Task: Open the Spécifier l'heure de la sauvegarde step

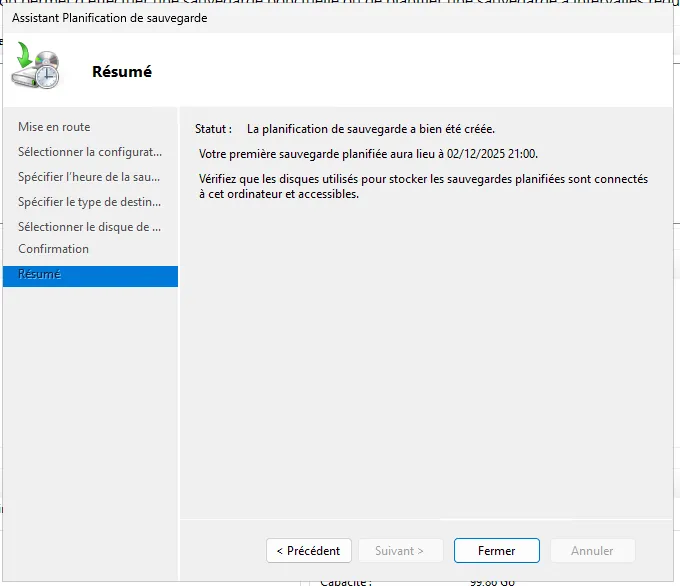Action: (x=89, y=177)
